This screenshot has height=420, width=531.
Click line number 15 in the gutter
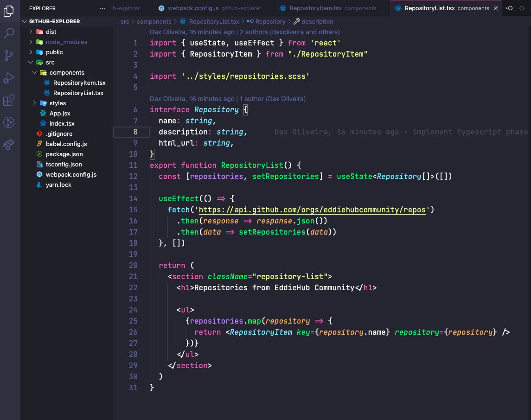click(133, 210)
